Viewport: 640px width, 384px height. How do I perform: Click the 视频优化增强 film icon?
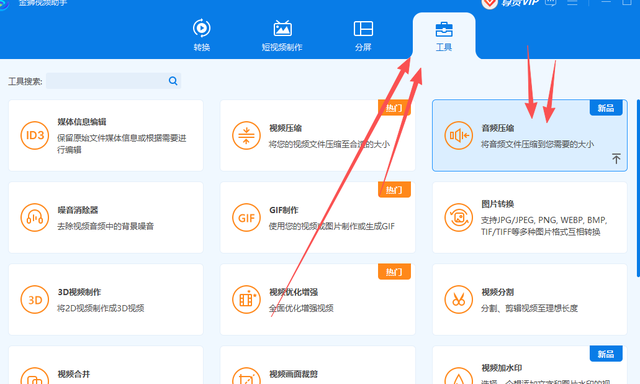click(x=246, y=300)
